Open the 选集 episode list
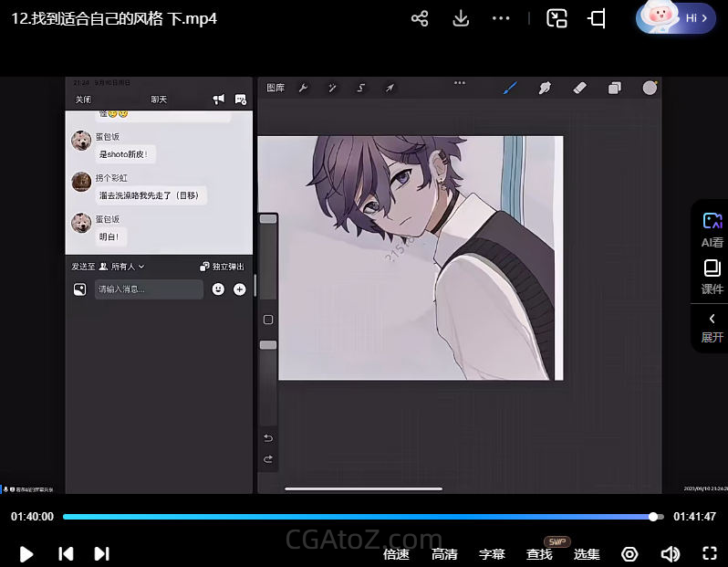This screenshot has height=567, width=728. pos(587,554)
